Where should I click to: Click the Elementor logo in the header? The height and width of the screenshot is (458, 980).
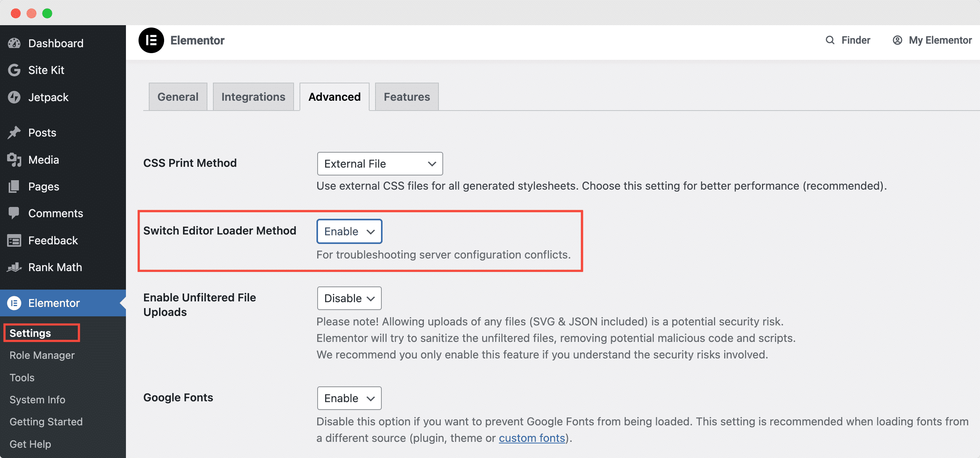point(152,40)
